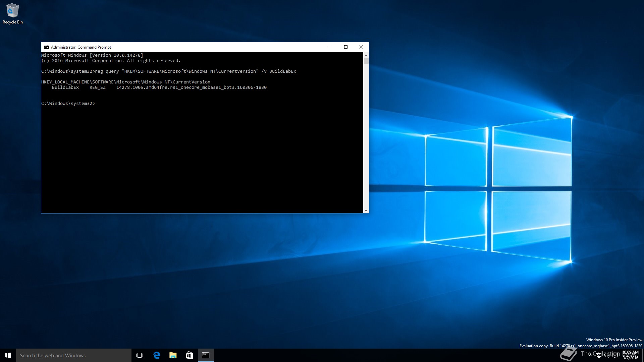Click the 'Microsoft Windows [Version 10.0.14278]' line
Viewport: 644px width, 362px height.
92,55
